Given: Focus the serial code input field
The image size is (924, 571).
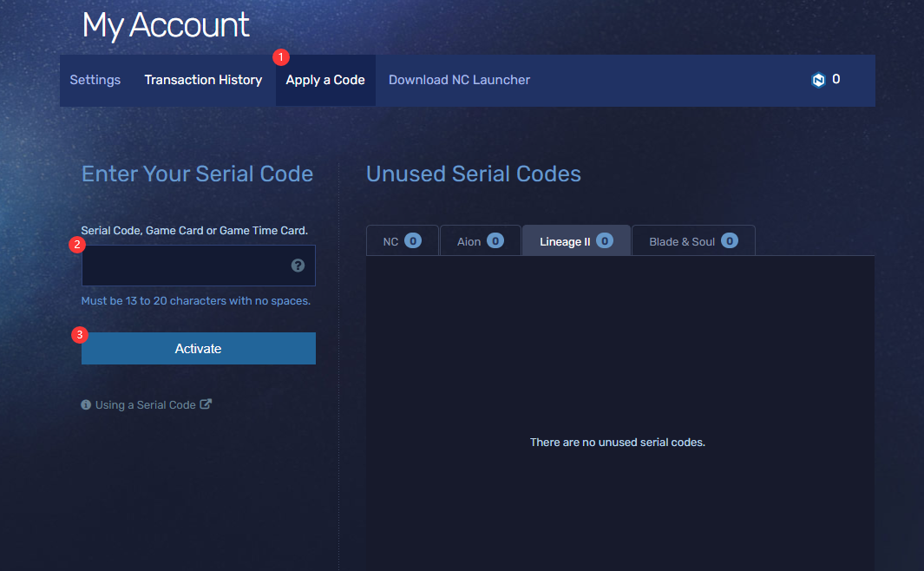Looking at the screenshot, I should coord(199,266).
